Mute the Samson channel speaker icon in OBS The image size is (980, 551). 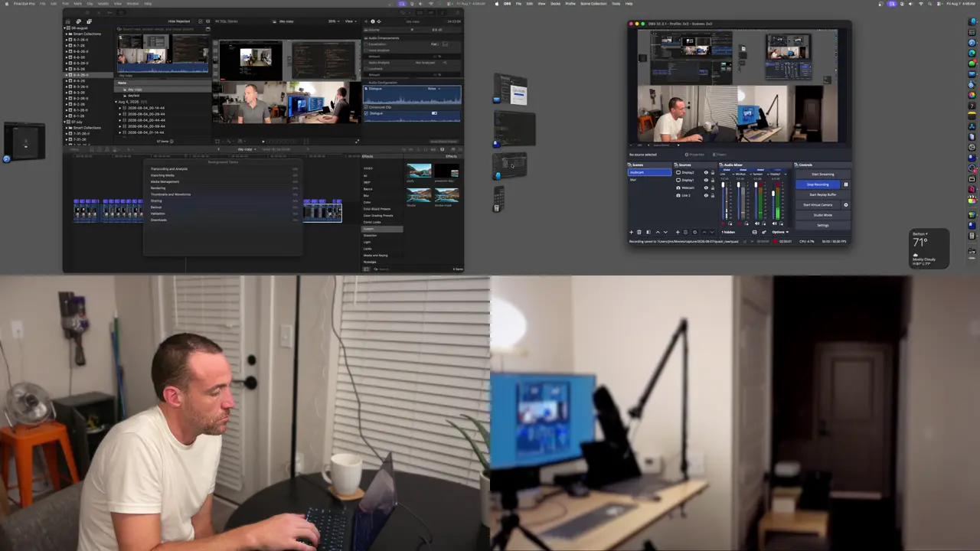pos(757,223)
